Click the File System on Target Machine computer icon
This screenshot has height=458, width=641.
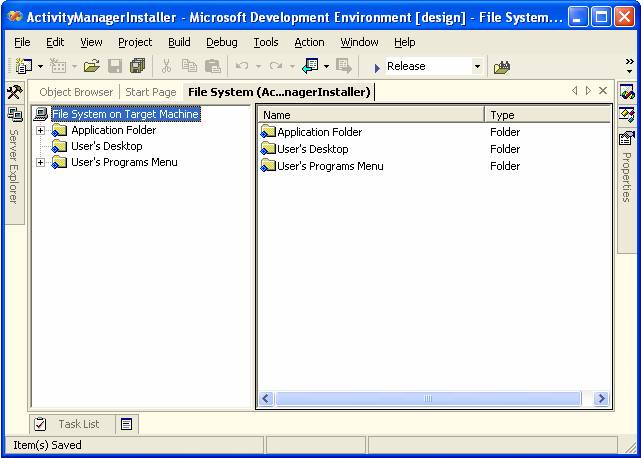pos(41,114)
